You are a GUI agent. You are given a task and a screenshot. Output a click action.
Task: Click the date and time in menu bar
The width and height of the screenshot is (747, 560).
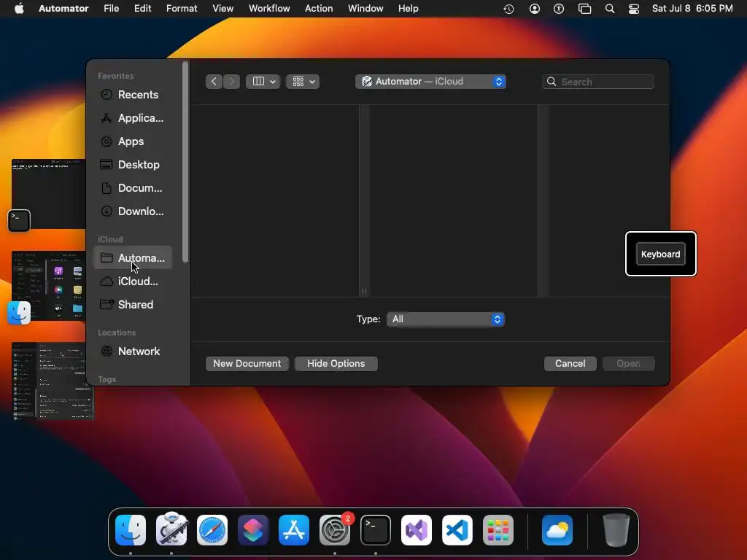(692, 9)
